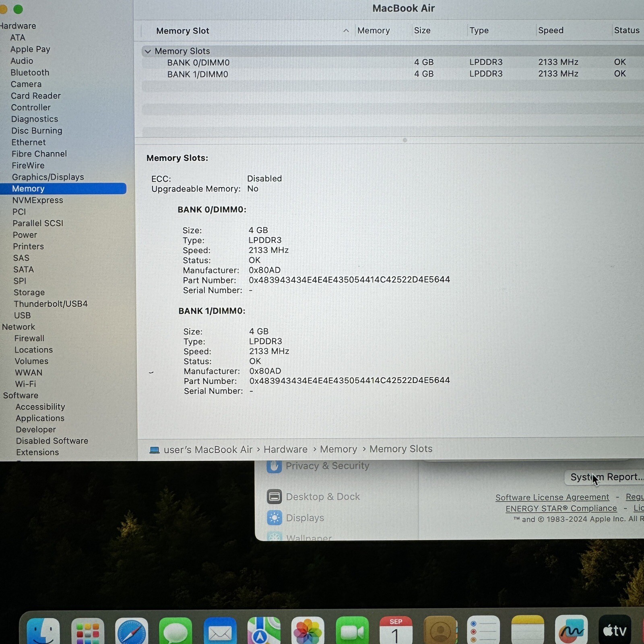This screenshot has height=644, width=644.
Task: Open Privacy & Security settings
Action: coord(327,466)
